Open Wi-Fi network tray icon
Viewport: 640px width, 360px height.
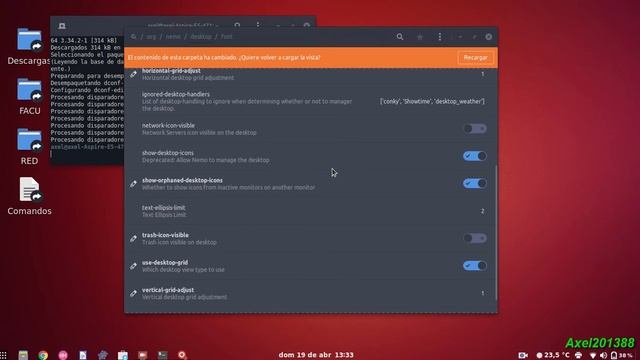click(593, 356)
